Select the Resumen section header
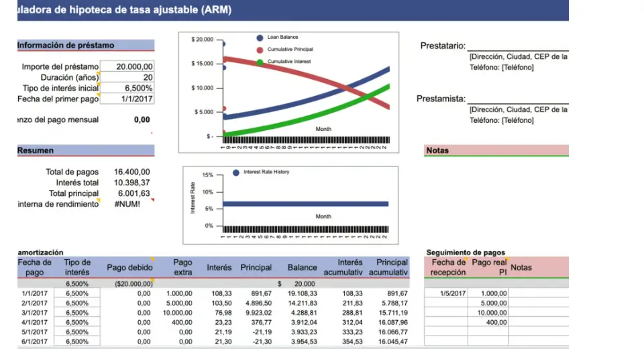This screenshot has height=349, width=644. (x=85, y=150)
